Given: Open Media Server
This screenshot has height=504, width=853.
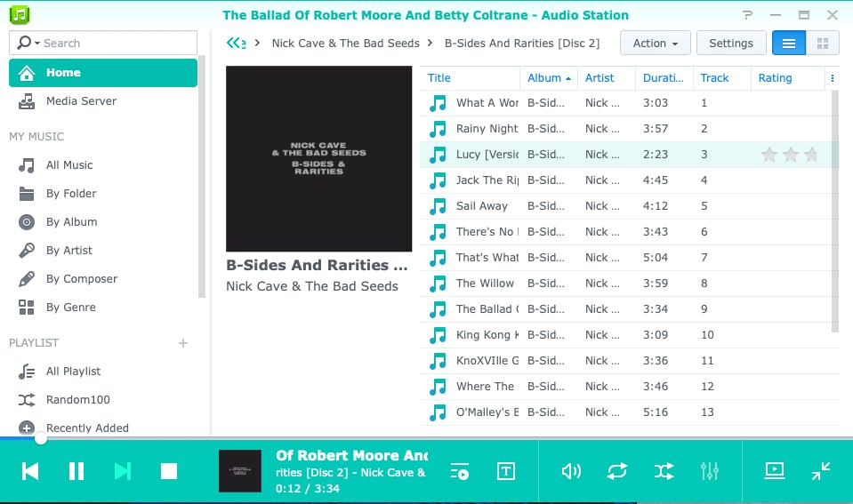Looking at the screenshot, I should (x=103, y=101).
